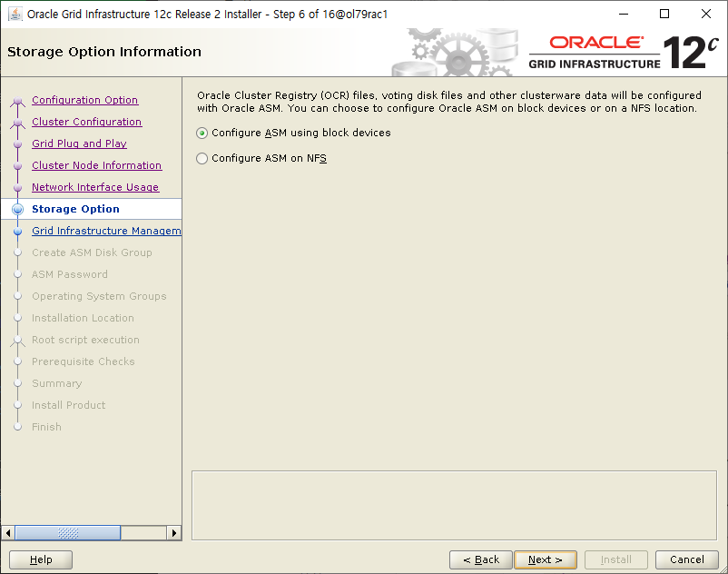Click the Summary step text
Image resolution: width=728 pixels, height=574 pixels.
pyautogui.click(x=56, y=383)
